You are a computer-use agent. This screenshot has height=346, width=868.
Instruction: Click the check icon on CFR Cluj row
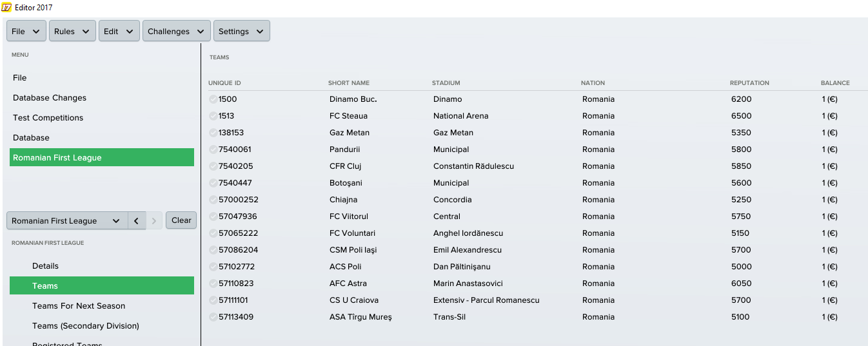pos(213,166)
